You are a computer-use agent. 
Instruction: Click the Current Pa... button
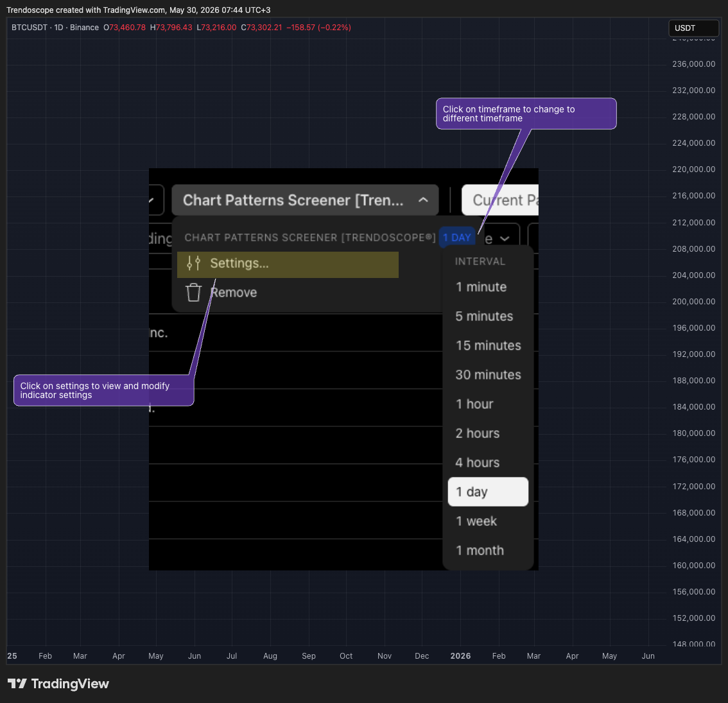(500, 200)
